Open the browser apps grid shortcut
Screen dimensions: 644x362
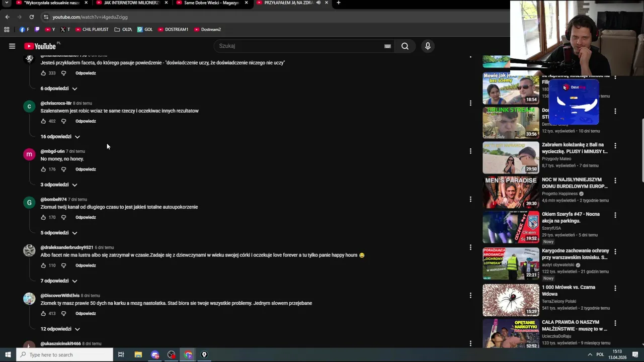coord(7,30)
